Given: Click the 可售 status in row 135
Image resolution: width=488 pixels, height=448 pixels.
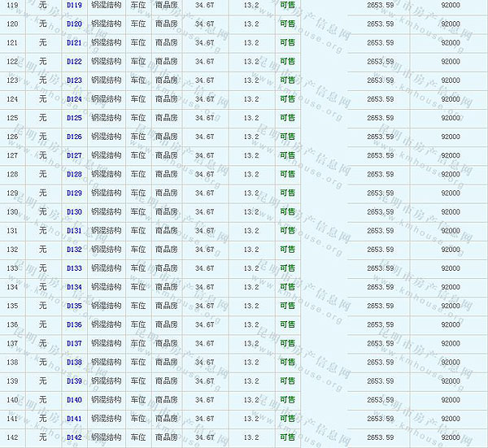Looking at the screenshot, I should point(287,306).
